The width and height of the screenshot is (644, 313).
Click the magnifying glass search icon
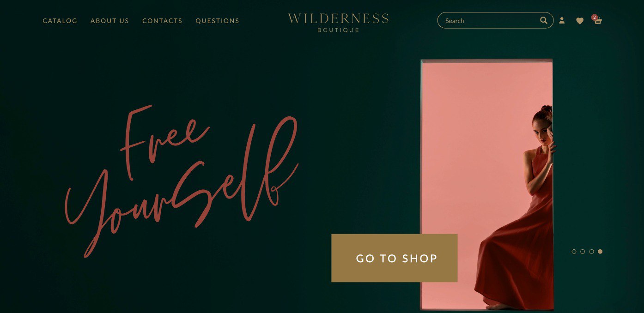[544, 20]
